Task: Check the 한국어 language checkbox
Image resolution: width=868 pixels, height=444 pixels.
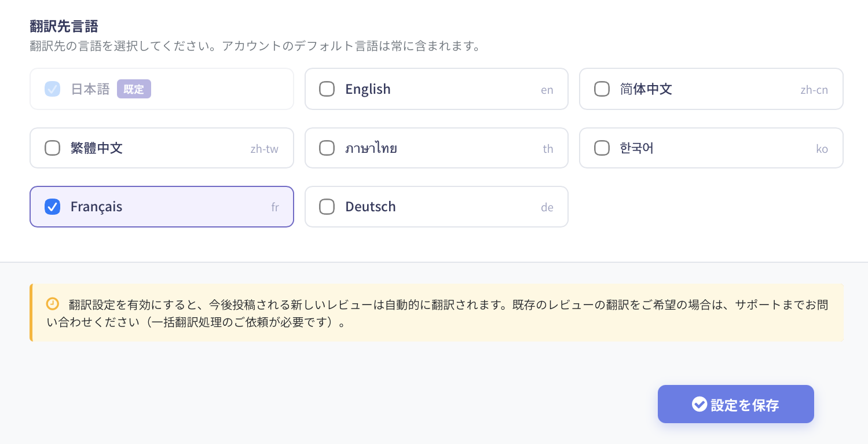Action: (x=602, y=148)
